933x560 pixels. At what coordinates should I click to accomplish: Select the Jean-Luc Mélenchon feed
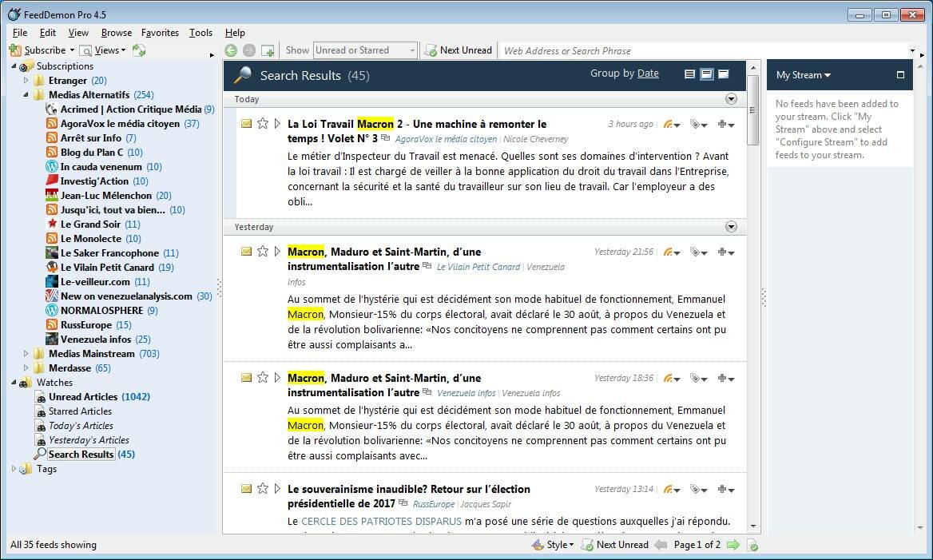pyautogui.click(x=109, y=195)
